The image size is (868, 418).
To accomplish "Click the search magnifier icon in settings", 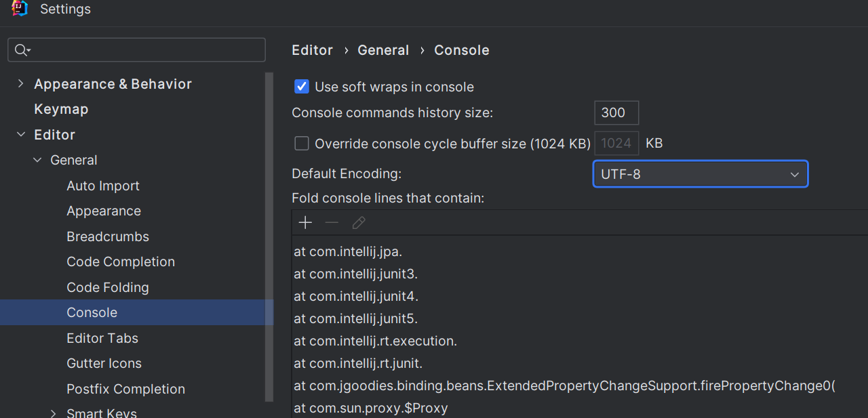I will tap(22, 50).
